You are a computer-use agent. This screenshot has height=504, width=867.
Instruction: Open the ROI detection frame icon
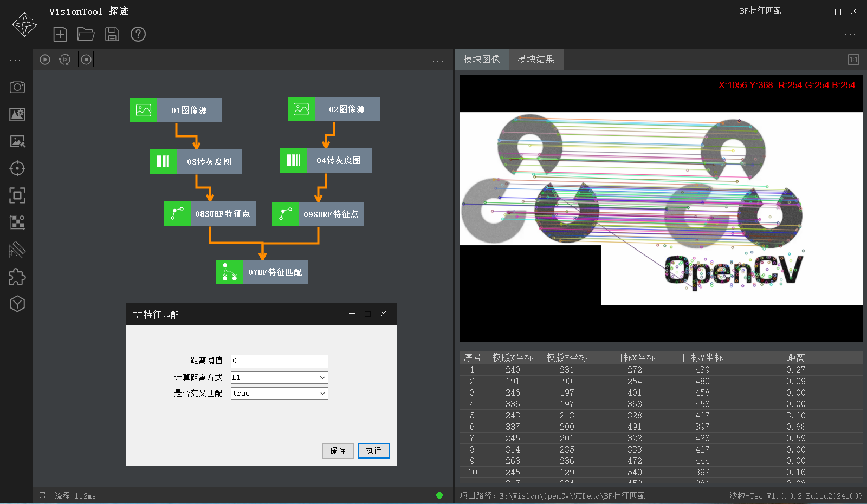tap(17, 195)
